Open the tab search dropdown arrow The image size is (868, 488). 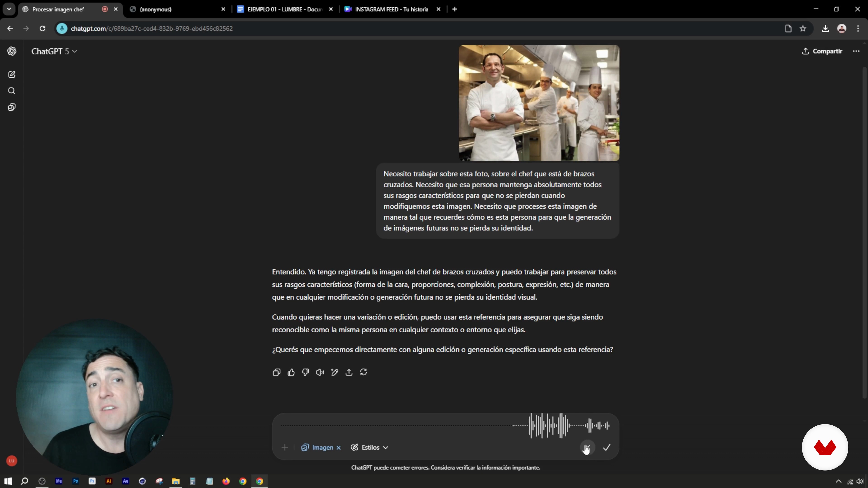point(9,9)
